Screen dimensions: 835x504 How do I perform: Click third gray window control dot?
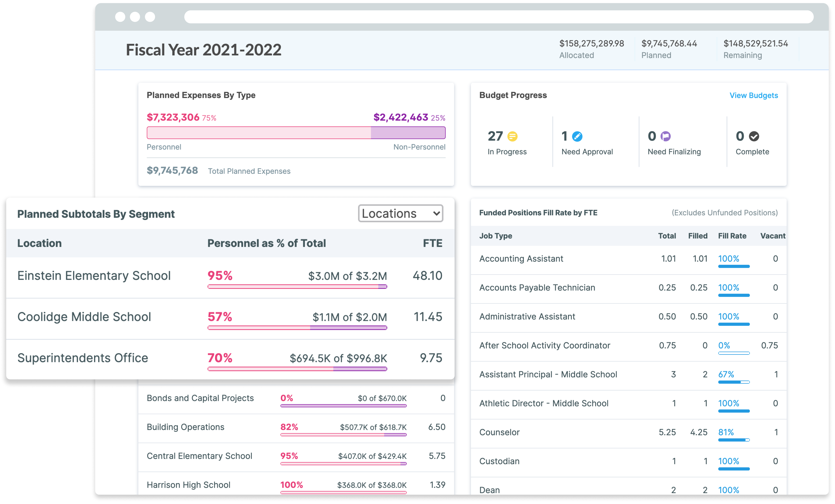[150, 17]
